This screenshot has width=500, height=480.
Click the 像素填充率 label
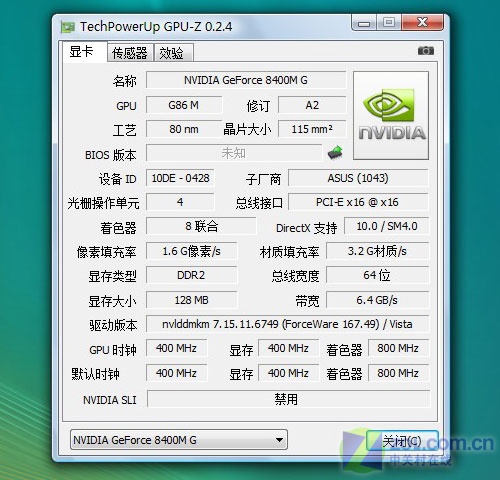coord(107,252)
